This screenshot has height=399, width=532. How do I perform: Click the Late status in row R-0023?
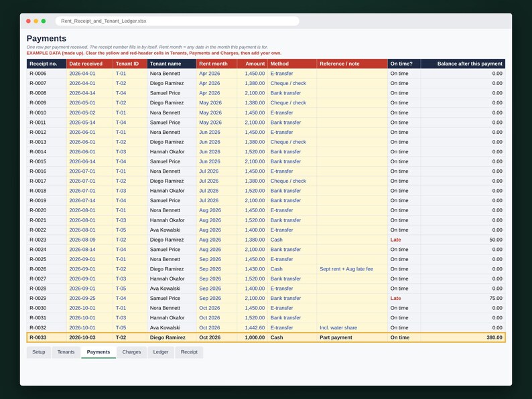(x=404, y=240)
